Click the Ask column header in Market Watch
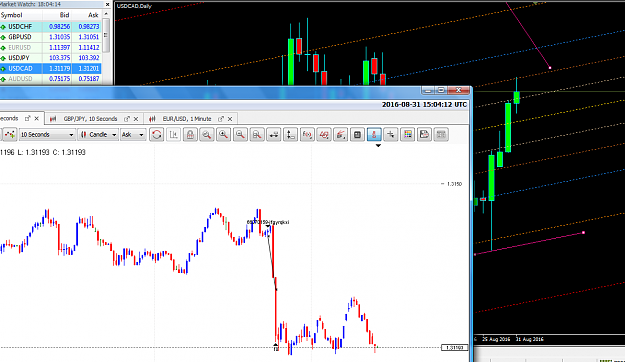 (x=87, y=15)
